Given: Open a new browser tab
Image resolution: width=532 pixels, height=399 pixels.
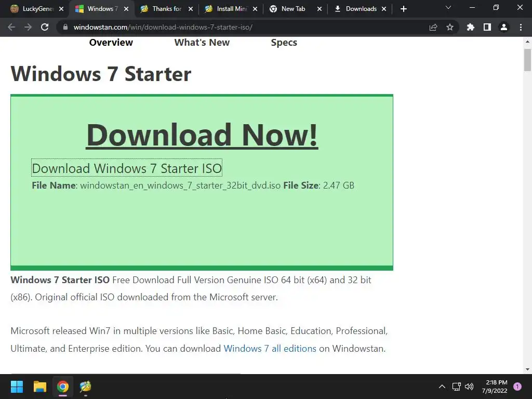Looking at the screenshot, I should tap(403, 9).
